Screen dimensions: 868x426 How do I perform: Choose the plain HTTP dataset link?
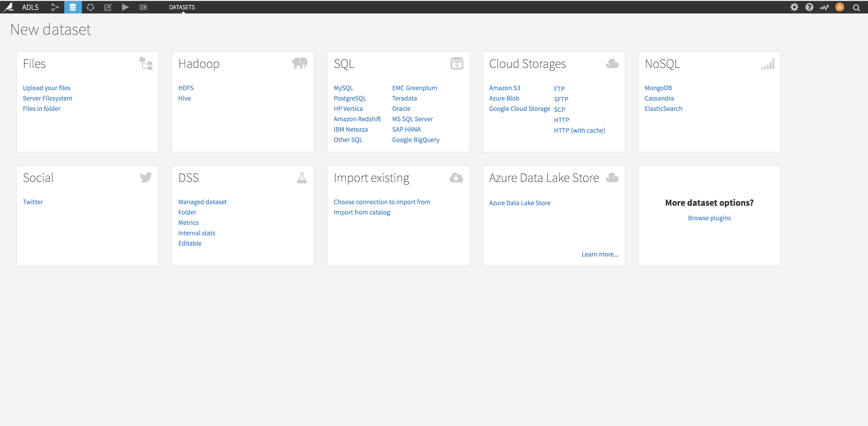561,120
